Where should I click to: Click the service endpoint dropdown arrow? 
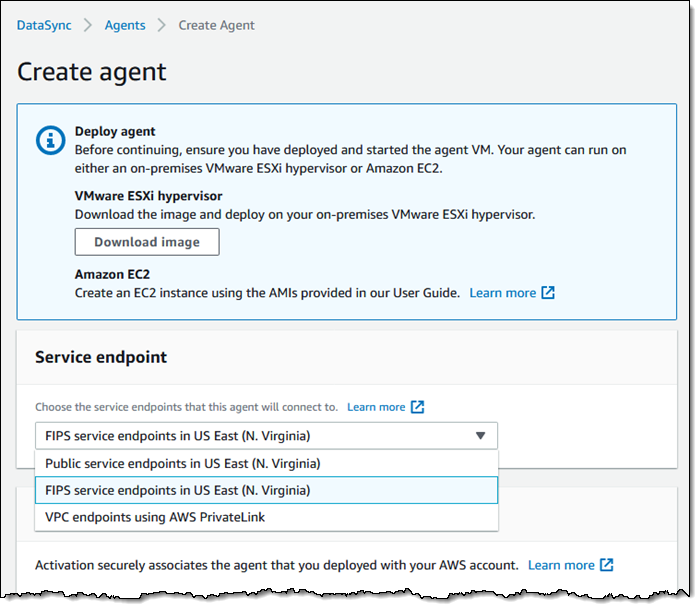480,436
